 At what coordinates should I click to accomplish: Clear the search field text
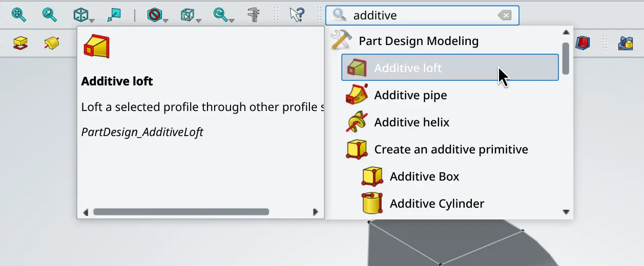pos(505,15)
